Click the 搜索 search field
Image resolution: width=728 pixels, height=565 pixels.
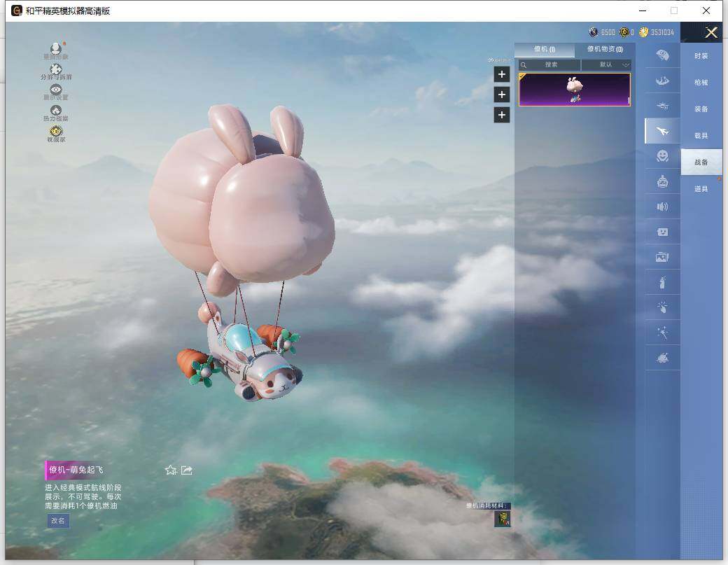coord(549,64)
